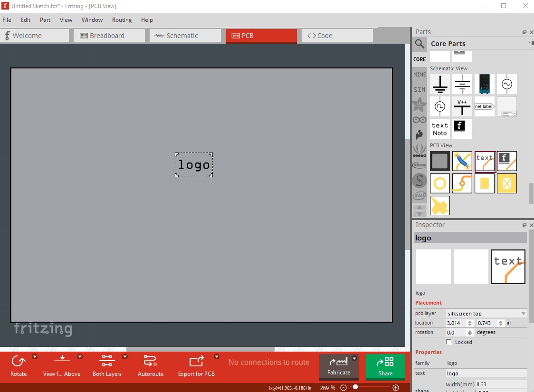Toggle the Locked checkbox
Viewport: 534px width, 392px height.
pyautogui.click(x=449, y=342)
